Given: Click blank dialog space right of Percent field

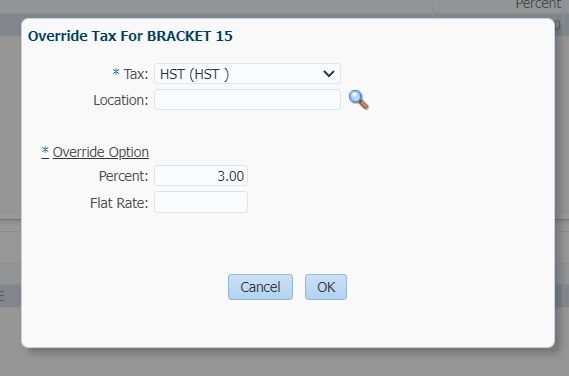Looking at the screenshot, I should pos(399,176).
